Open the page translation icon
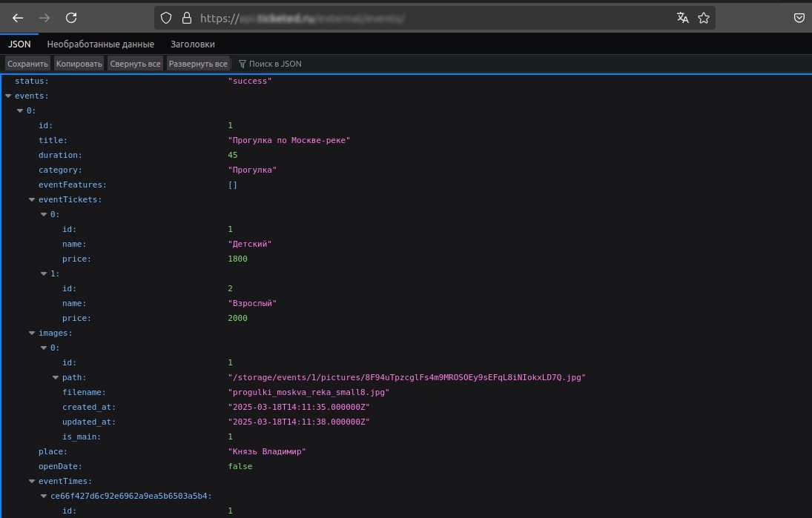 682,17
